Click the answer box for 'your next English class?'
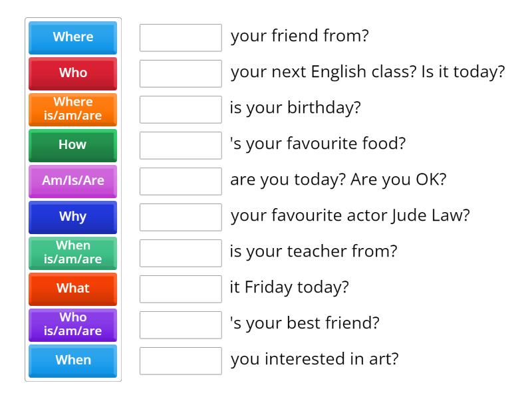 181,73
